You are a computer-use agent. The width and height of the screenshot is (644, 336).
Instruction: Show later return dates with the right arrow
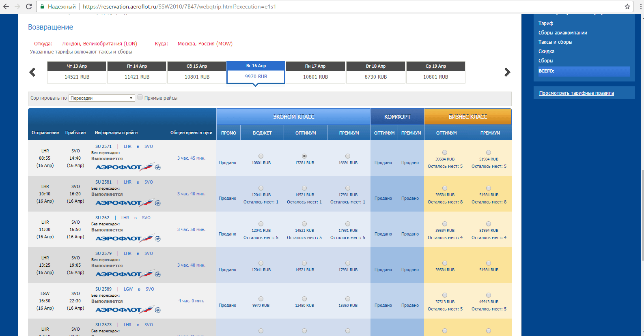coord(507,72)
